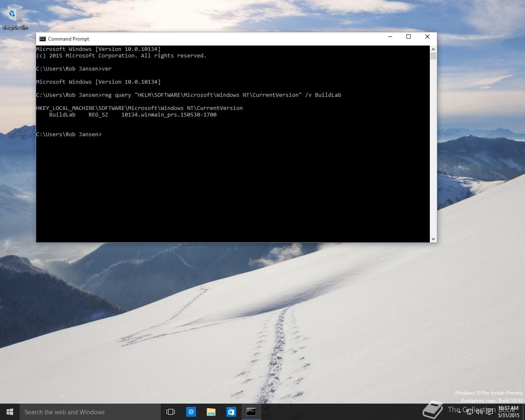Click the scrollbar up arrow in Command Prompt
525x420 pixels.
coord(433,49)
